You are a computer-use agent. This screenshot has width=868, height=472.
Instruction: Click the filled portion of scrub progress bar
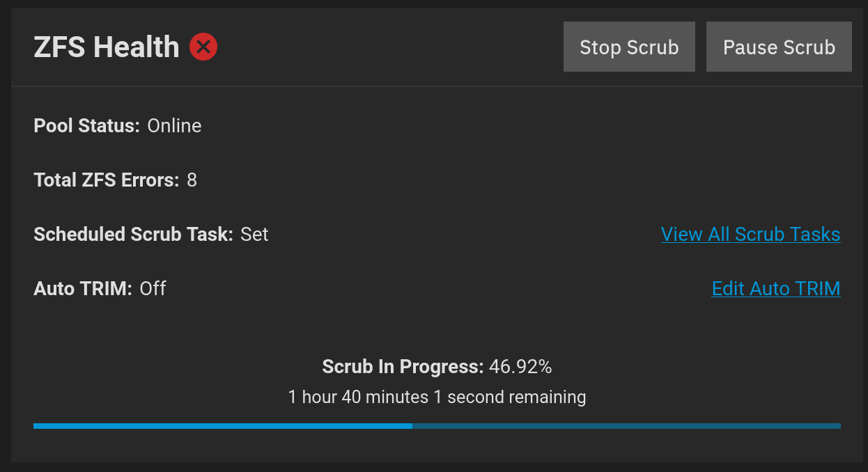tap(223, 426)
